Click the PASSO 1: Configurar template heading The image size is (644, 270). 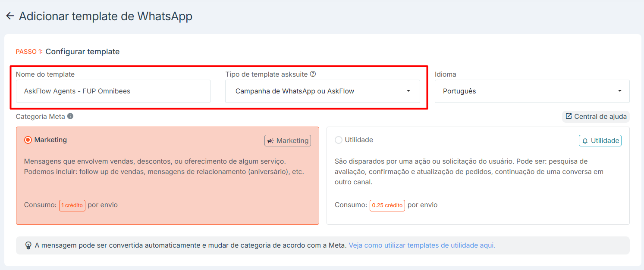(x=68, y=52)
